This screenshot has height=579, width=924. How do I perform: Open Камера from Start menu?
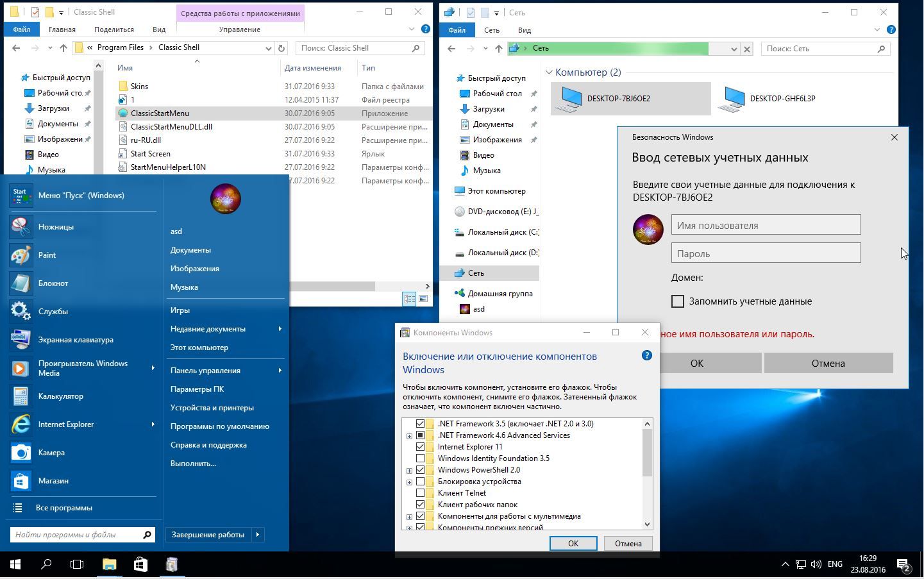coord(83,452)
